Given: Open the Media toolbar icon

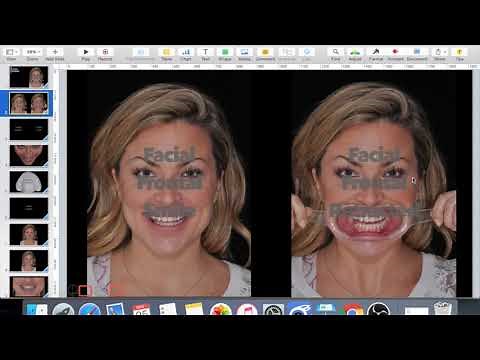Looking at the screenshot, I should tap(244, 52).
